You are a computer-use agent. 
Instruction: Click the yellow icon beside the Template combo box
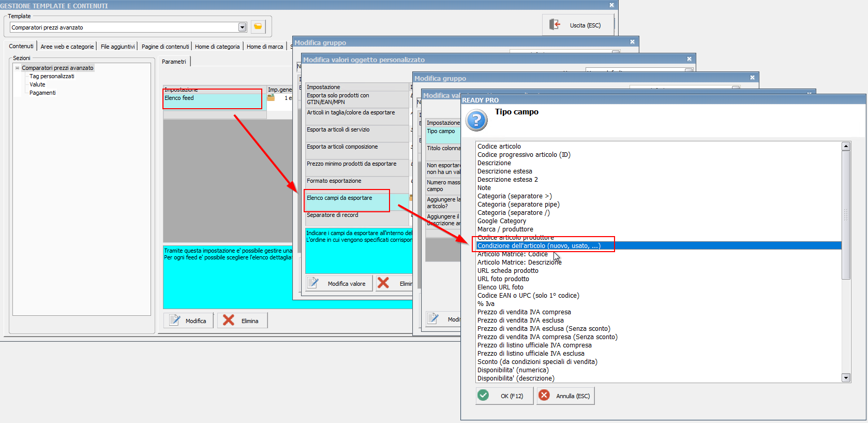(258, 27)
